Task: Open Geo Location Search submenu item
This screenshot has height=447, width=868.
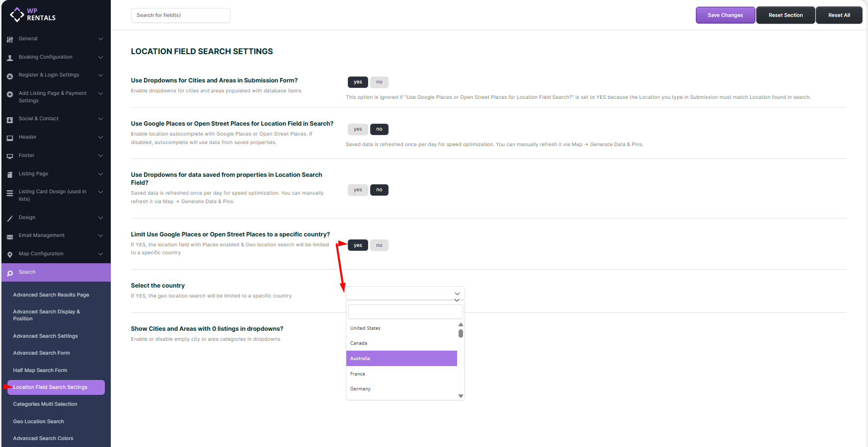Action: click(x=38, y=421)
